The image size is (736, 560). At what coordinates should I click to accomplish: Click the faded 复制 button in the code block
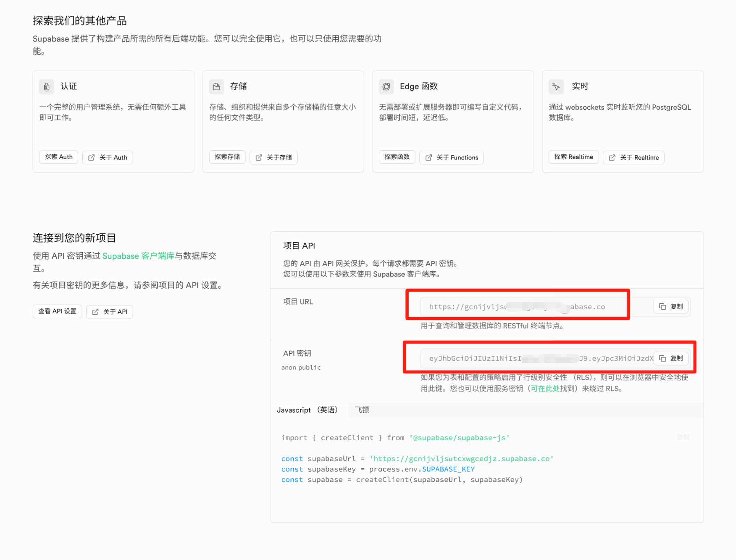click(683, 437)
